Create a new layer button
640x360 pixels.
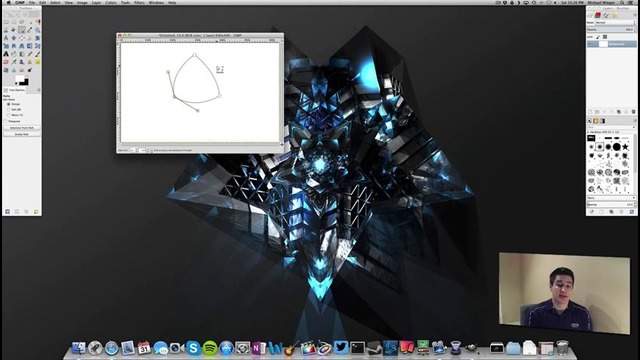pos(590,111)
